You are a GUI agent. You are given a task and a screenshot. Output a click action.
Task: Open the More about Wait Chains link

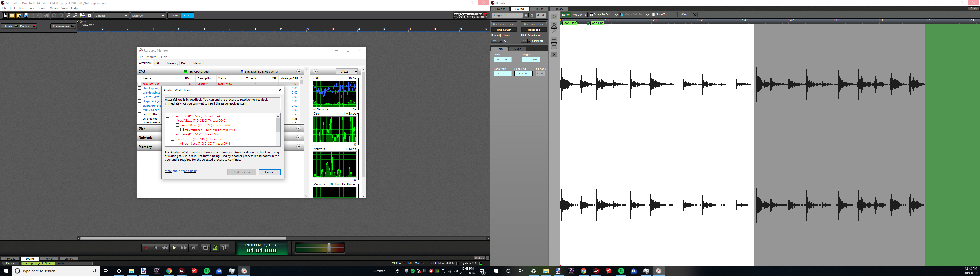pos(181,171)
